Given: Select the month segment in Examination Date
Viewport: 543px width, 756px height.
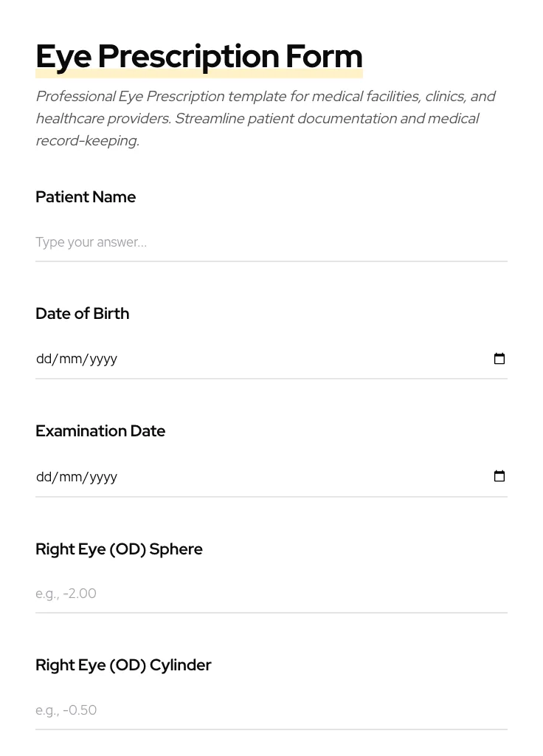Looking at the screenshot, I should [x=71, y=476].
